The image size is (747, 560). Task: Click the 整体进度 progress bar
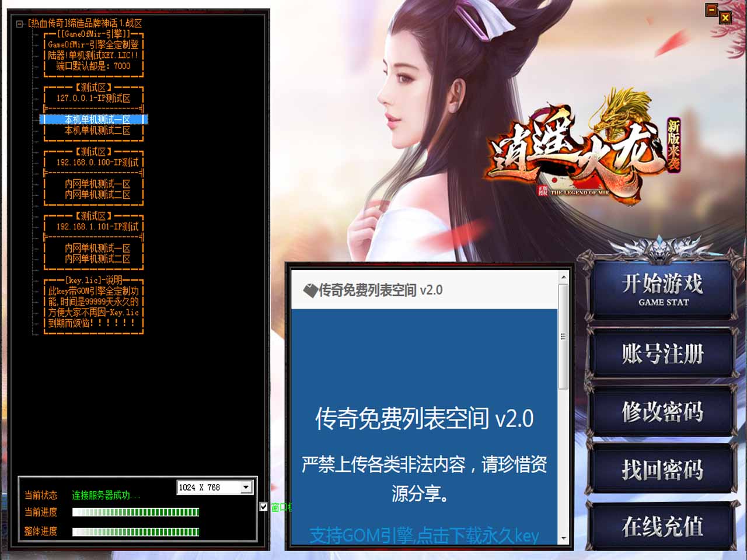pos(135,532)
